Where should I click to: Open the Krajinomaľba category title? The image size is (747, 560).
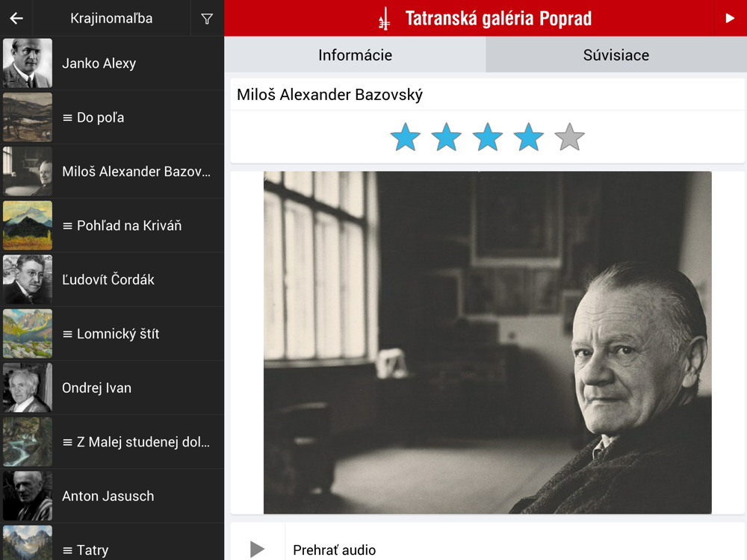click(x=111, y=19)
